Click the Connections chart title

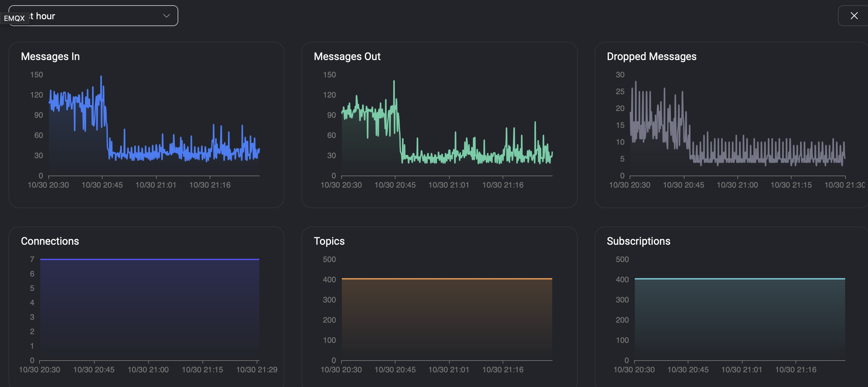[50, 241]
